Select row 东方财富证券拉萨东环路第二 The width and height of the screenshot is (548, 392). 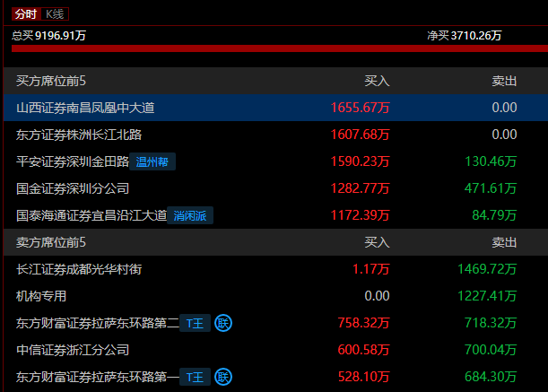pos(275,323)
